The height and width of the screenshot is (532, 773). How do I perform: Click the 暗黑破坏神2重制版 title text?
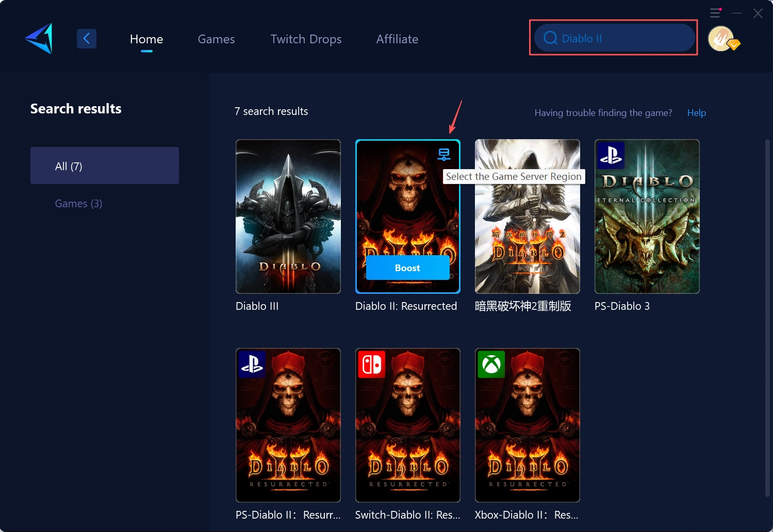[x=523, y=306]
